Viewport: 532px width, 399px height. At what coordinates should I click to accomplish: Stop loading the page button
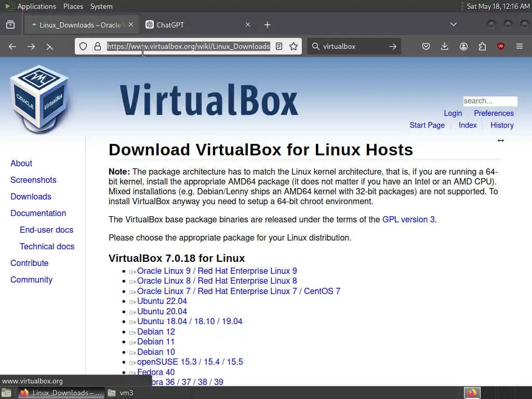(x=50, y=46)
